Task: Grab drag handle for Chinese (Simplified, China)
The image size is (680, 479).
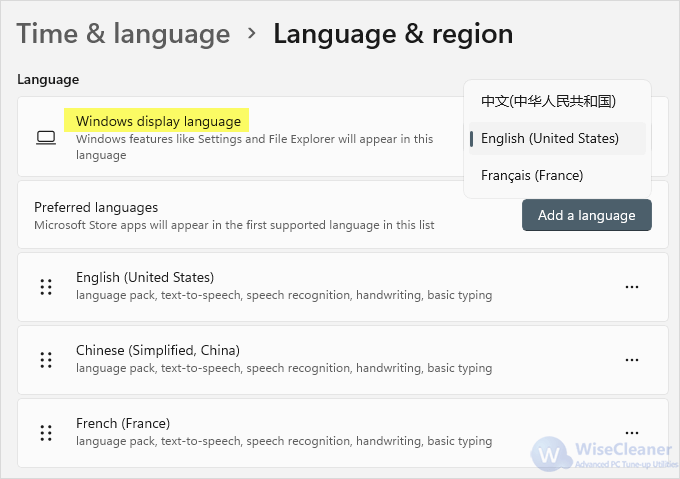Action: [x=46, y=360]
